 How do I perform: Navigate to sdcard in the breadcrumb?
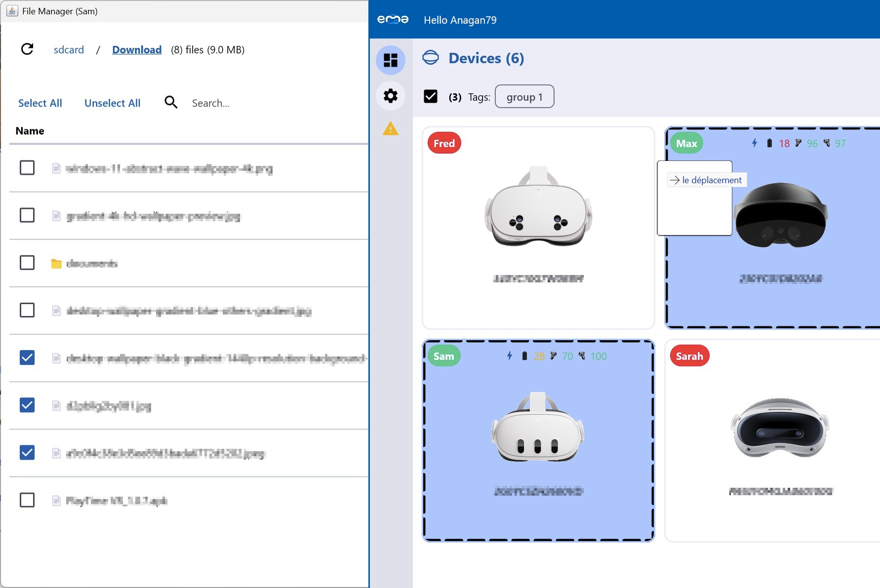[69, 50]
